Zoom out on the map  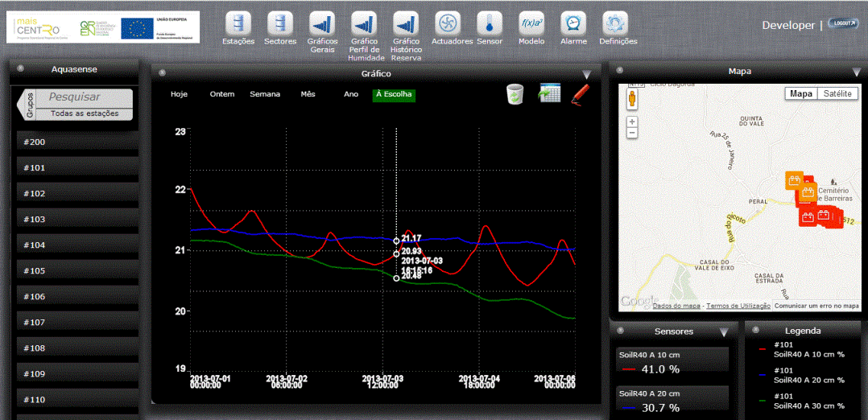(x=632, y=133)
